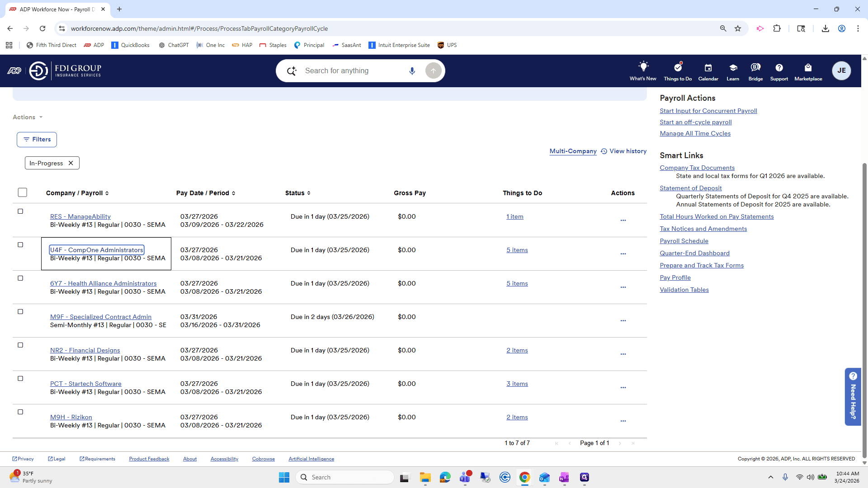Expand the Actions dropdown above filters
This screenshot has height=488, width=868.
click(x=28, y=117)
